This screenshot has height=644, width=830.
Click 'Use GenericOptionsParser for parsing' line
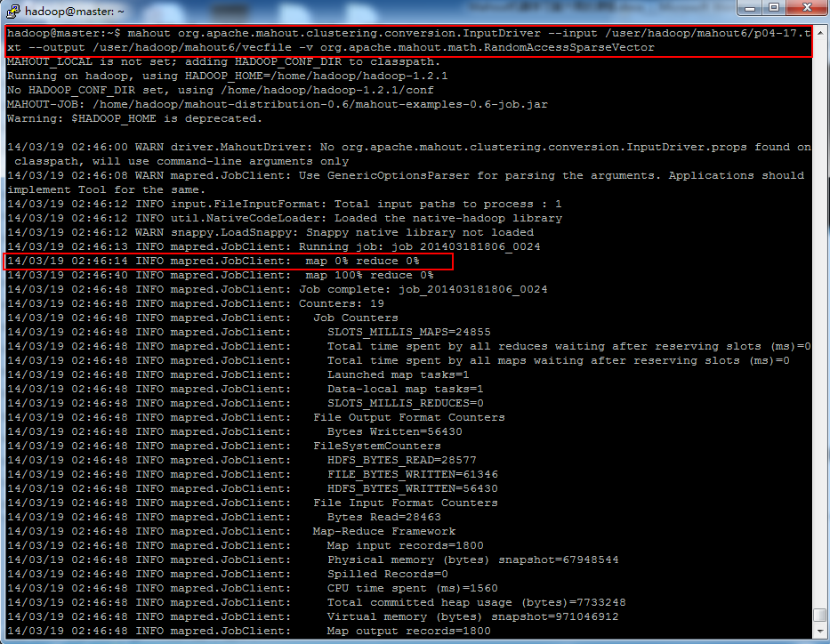pos(406,176)
